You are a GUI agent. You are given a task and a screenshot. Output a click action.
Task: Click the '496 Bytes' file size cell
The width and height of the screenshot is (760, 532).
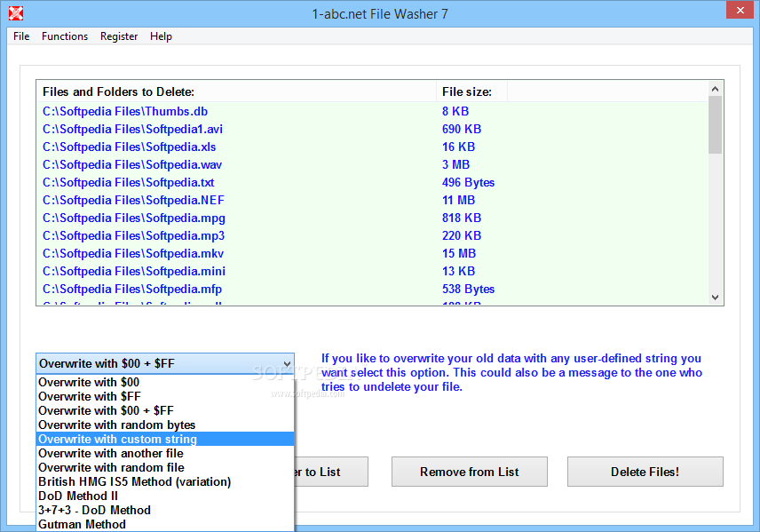tap(468, 182)
